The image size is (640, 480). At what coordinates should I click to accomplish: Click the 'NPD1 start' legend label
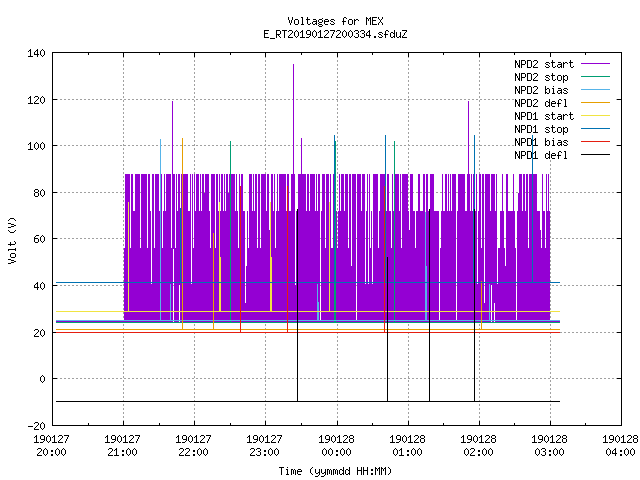(544, 116)
